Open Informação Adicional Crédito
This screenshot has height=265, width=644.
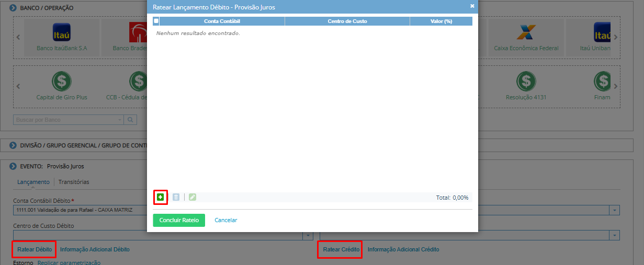[x=403, y=249]
